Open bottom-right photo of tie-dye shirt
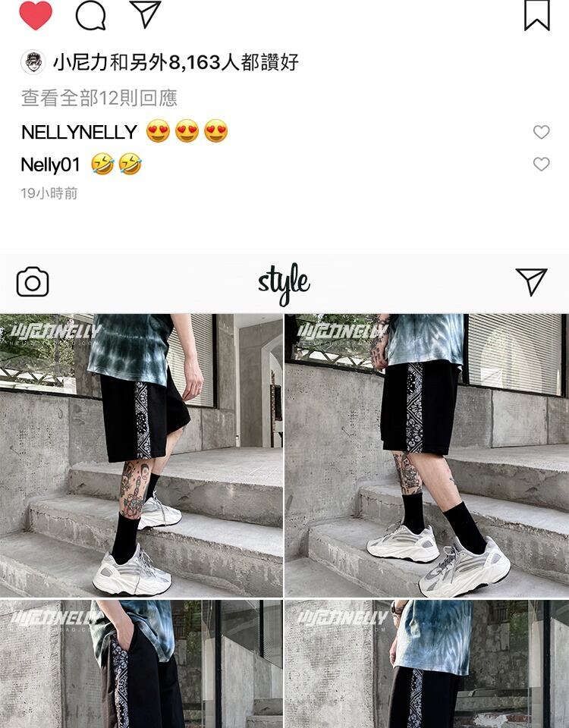This screenshot has width=569, height=728. coord(427,664)
